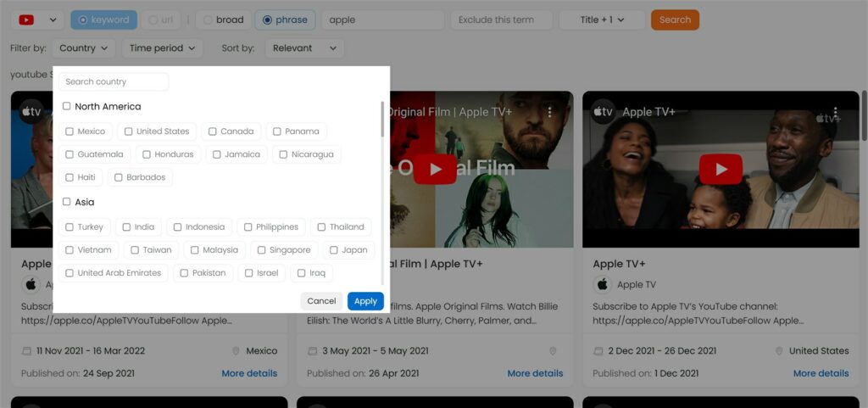Mark the Vietnam checkbox
The height and width of the screenshot is (408, 868).
pyautogui.click(x=70, y=250)
